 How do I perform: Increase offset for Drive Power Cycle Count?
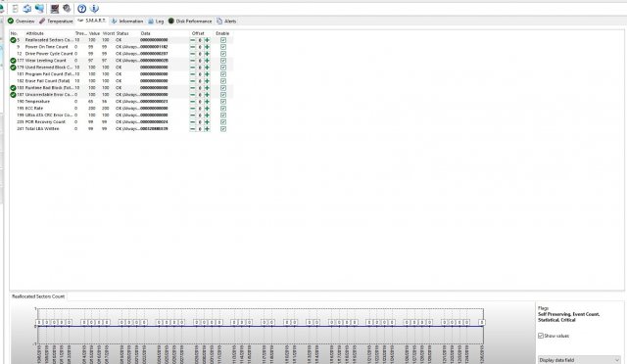(x=207, y=54)
